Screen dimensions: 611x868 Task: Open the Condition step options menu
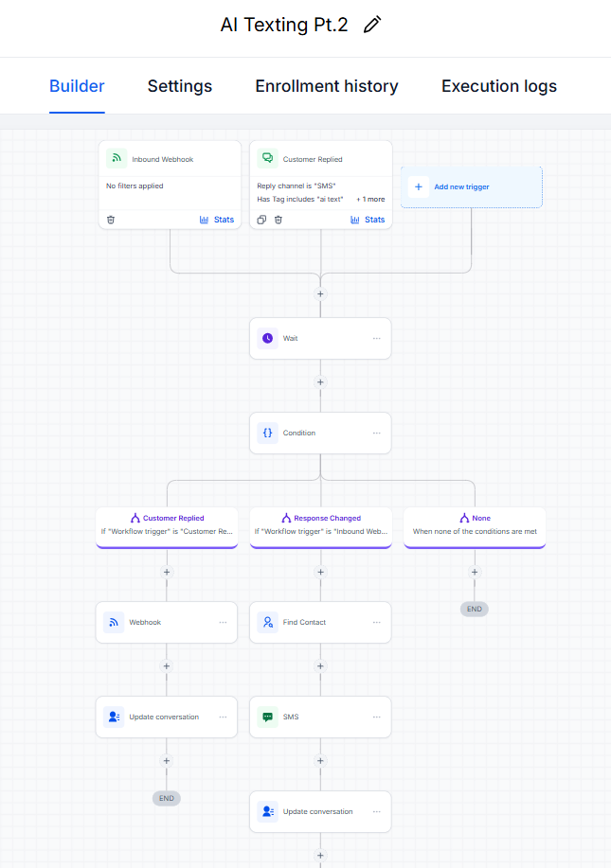(x=377, y=433)
